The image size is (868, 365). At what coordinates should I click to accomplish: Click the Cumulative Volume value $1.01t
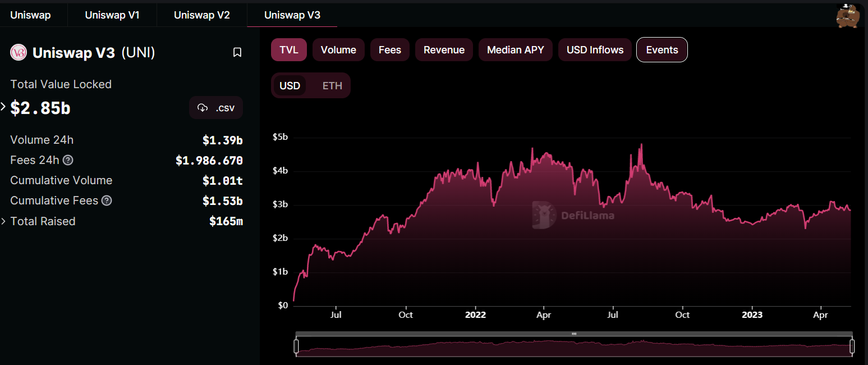(x=223, y=181)
